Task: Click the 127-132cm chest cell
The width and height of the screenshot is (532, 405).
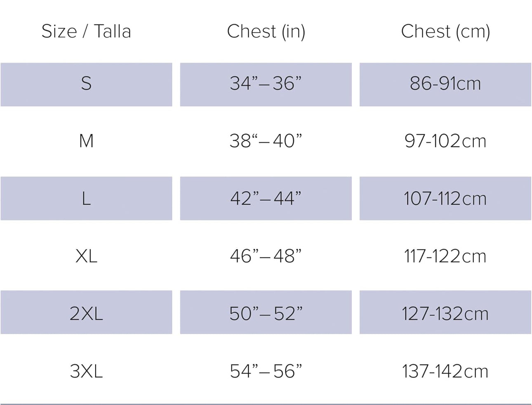Action: click(x=445, y=314)
